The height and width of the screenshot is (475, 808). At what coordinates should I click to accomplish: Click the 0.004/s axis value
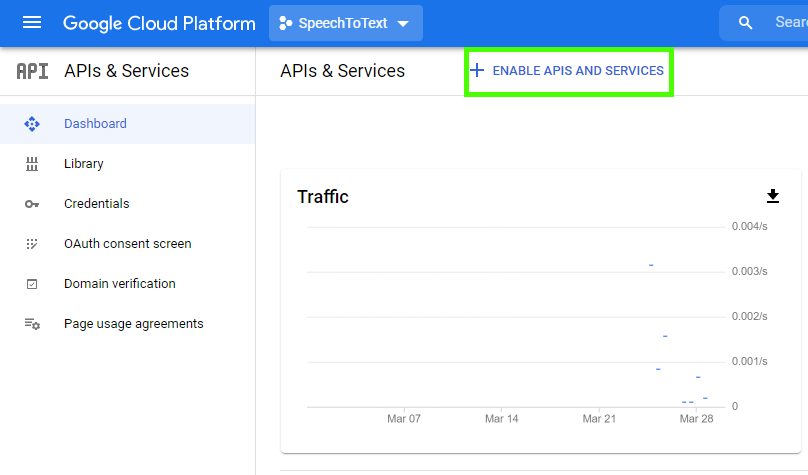tap(749, 226)
